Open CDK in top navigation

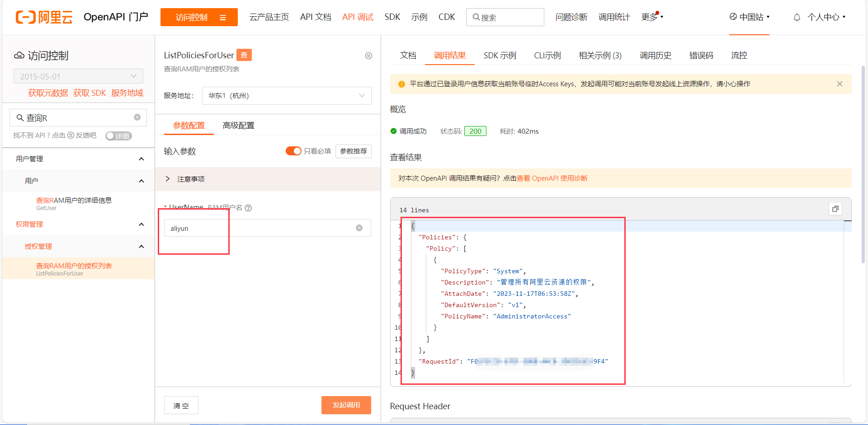click(447, 17)
